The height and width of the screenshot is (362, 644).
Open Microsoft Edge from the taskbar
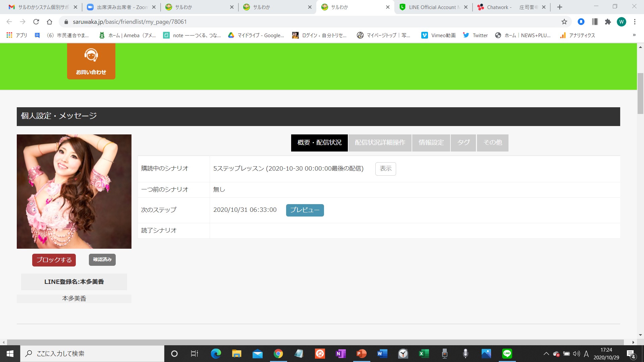216,354
